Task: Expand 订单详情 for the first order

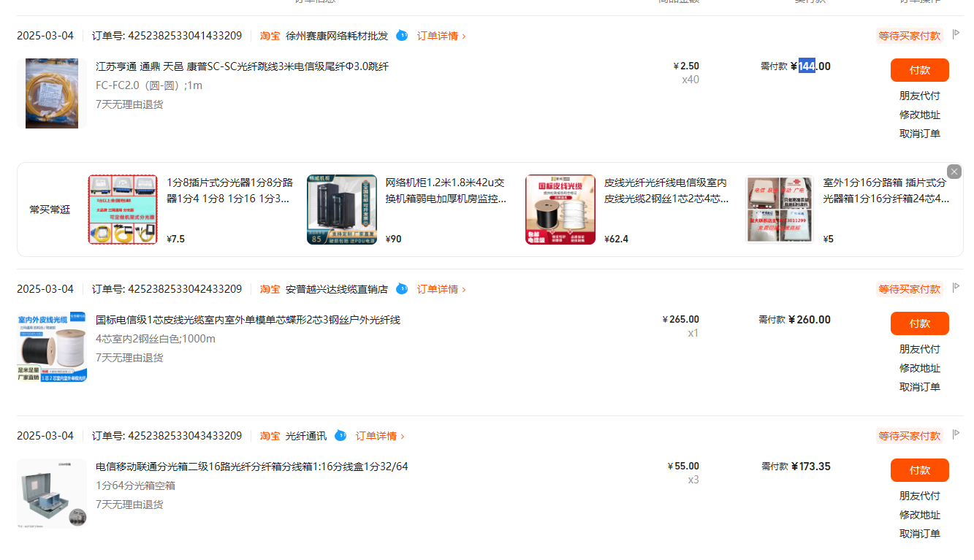Action: 441,36
